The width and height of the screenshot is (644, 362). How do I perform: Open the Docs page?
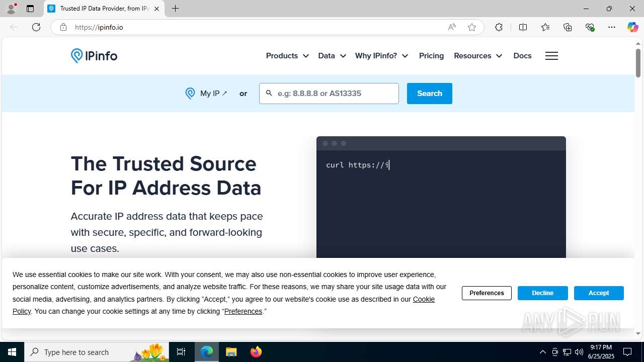pyautogui.click(x=522, y=56)
